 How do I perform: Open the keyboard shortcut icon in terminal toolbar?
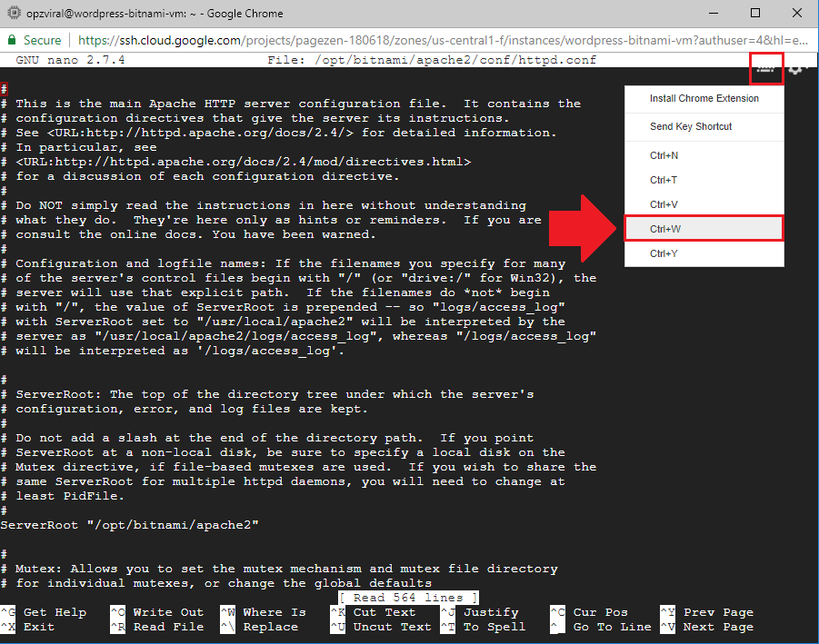765,68
